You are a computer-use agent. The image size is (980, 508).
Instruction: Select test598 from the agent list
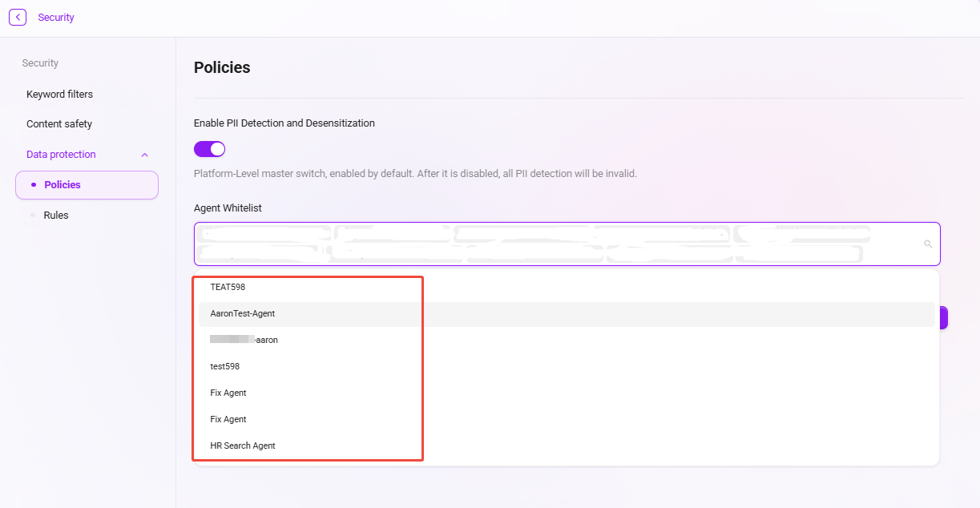(567, 366)
